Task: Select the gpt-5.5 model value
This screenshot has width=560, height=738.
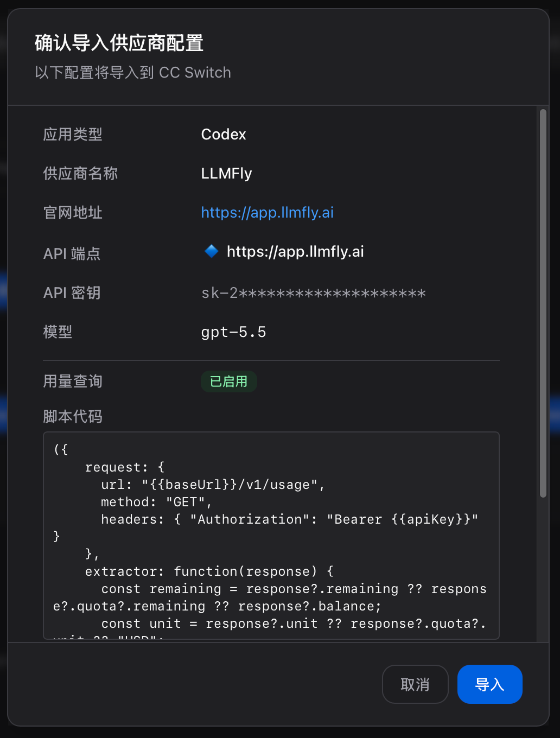Action: tap(233, 332)
